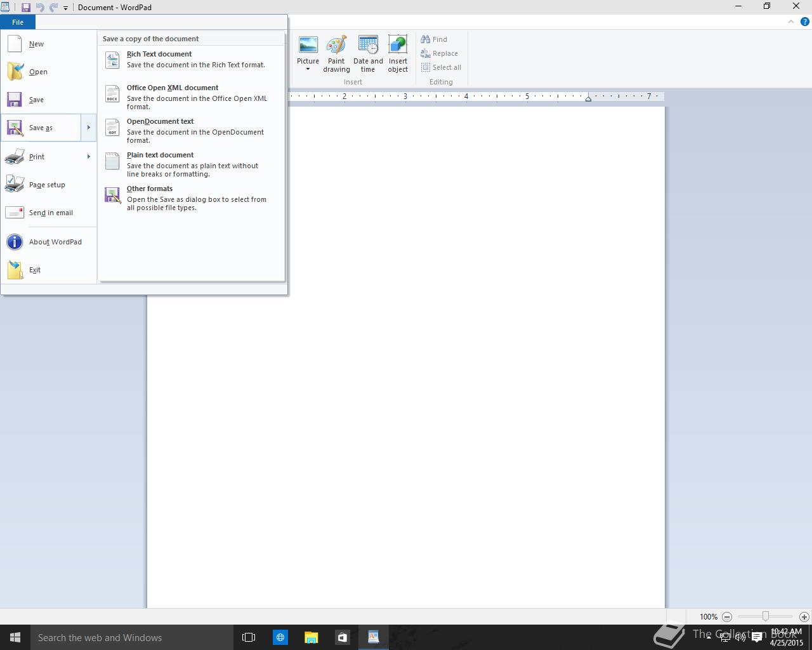This screenshot has height=650, width=812.
Task: Open Task View on the taskbar
Action: pyautogui.click(x=249, y=637)
